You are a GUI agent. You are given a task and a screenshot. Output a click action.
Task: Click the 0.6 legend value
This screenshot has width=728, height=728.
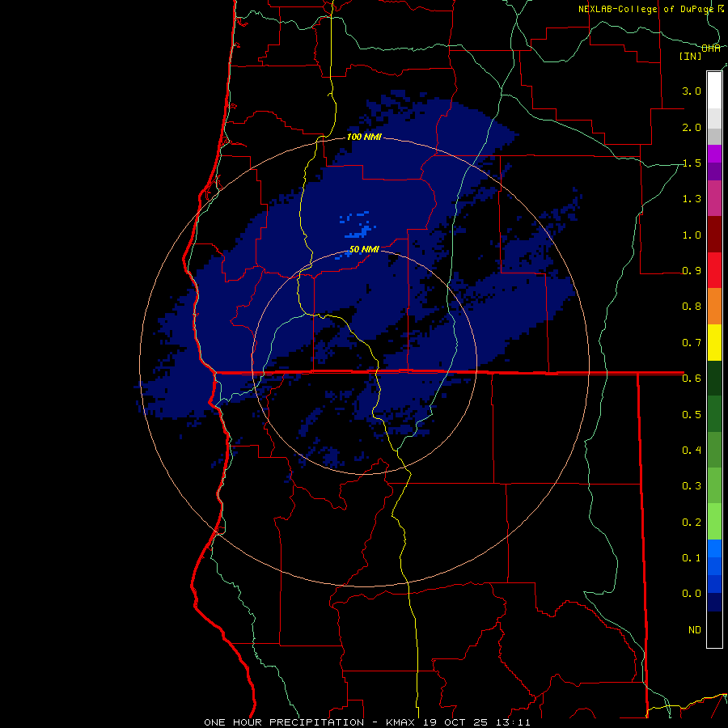pyautogui.click(x=692, y=379)
